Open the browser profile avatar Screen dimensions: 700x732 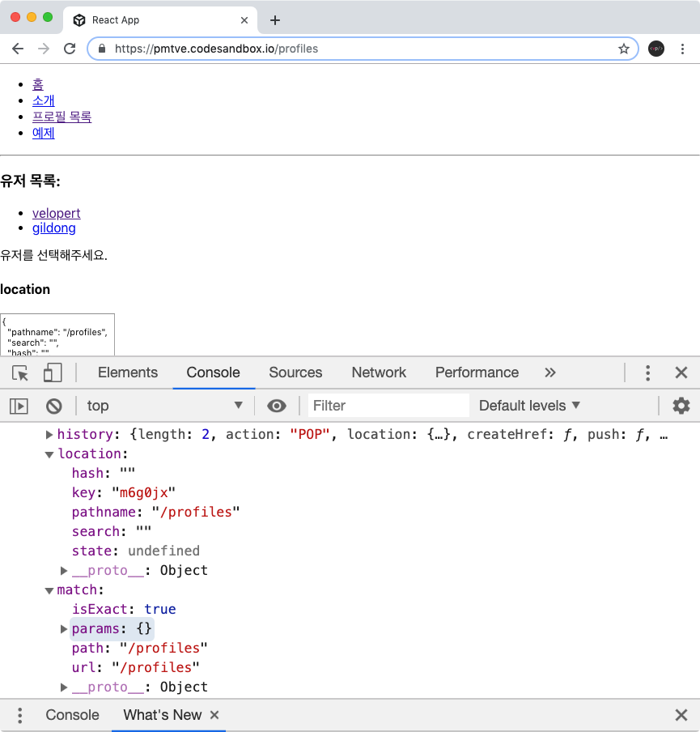tap(656, 49)
